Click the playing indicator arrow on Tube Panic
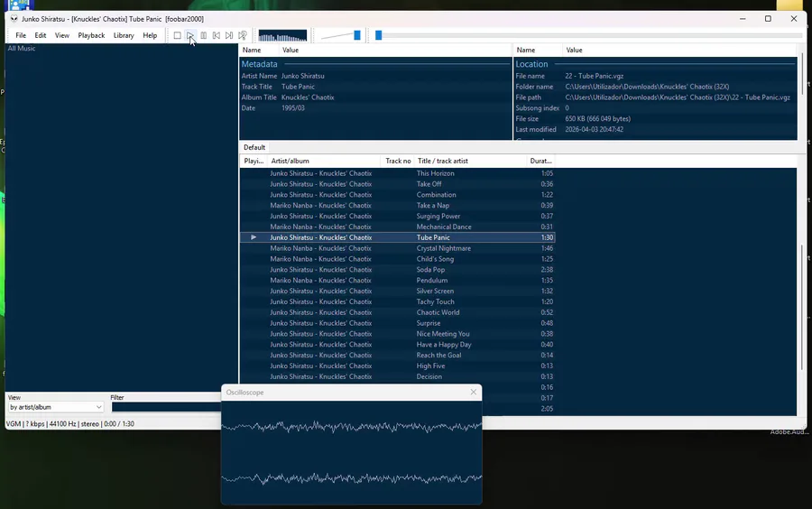Image resolution: width=812 pixels, height=509 pixels. (254, 237)
